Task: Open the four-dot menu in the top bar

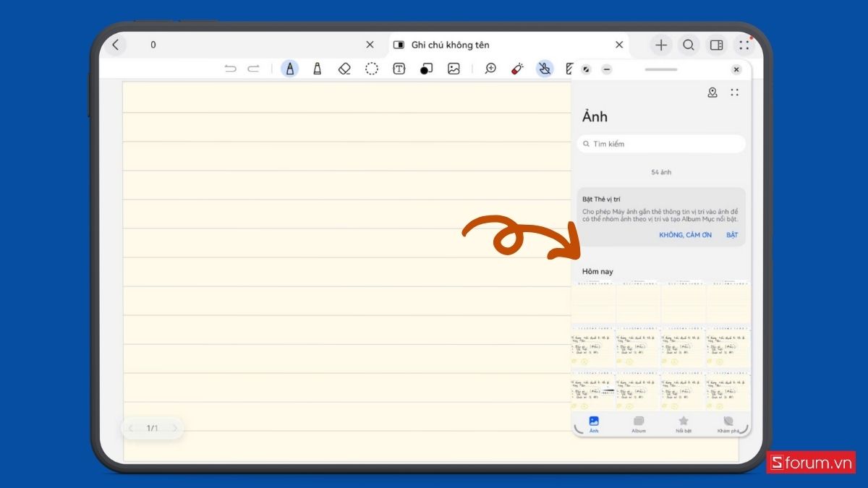Action: coord(744,45)
